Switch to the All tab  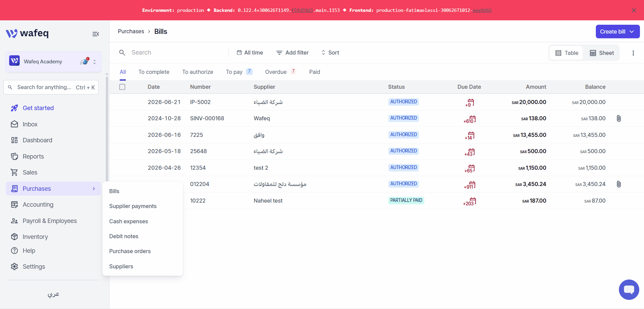[x=123, y=72]
